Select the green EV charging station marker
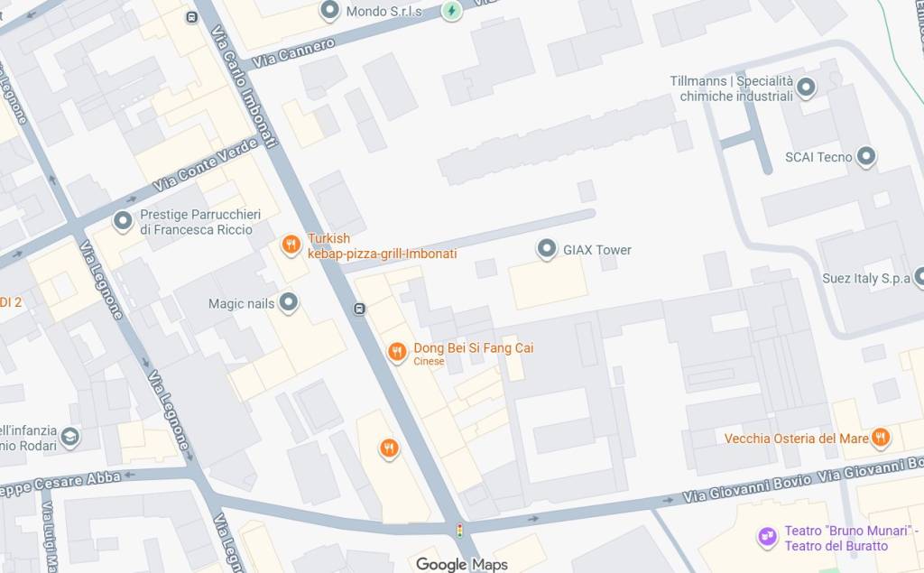The image size is (924, 573). click(451, 11)
